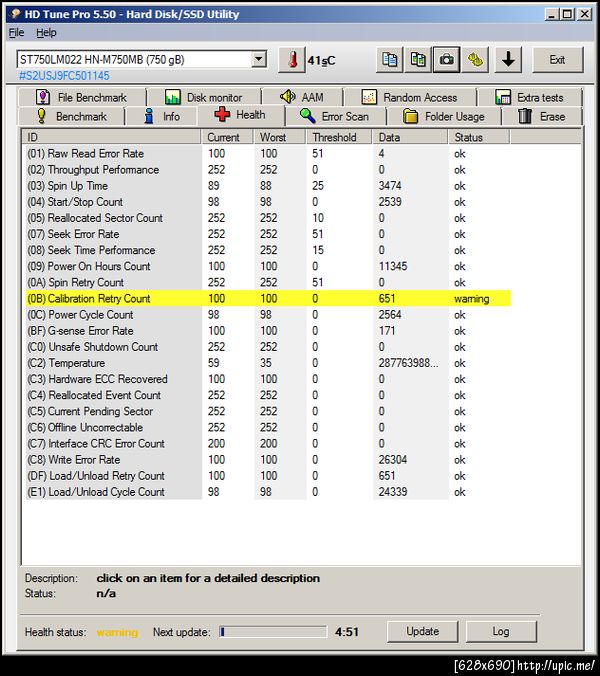
Task: Click the HD Tune title bar app icon
Action: (x=16, y=14)
